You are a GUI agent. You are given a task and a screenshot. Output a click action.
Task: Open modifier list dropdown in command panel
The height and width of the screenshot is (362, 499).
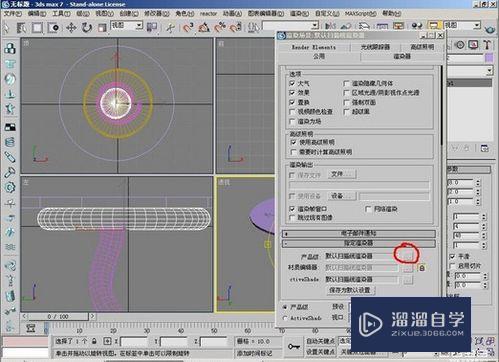coord(489,70)
